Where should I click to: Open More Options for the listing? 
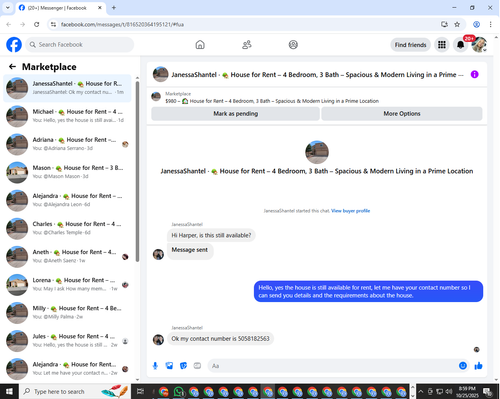click(x=402, y=114)
